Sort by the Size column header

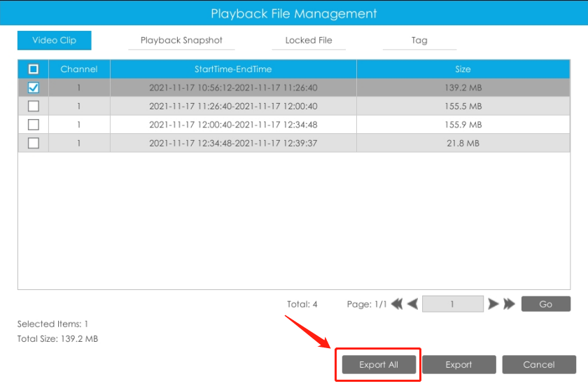click(463, 69)
